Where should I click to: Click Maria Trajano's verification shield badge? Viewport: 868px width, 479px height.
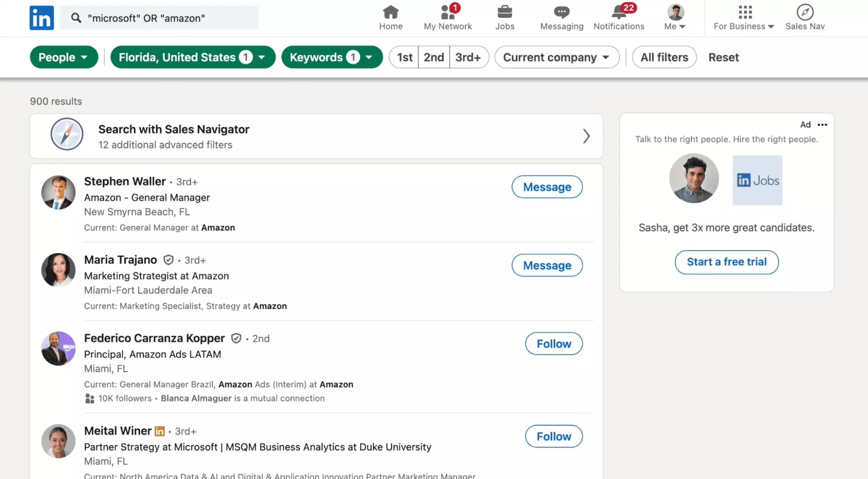click(x=168, y=260)
